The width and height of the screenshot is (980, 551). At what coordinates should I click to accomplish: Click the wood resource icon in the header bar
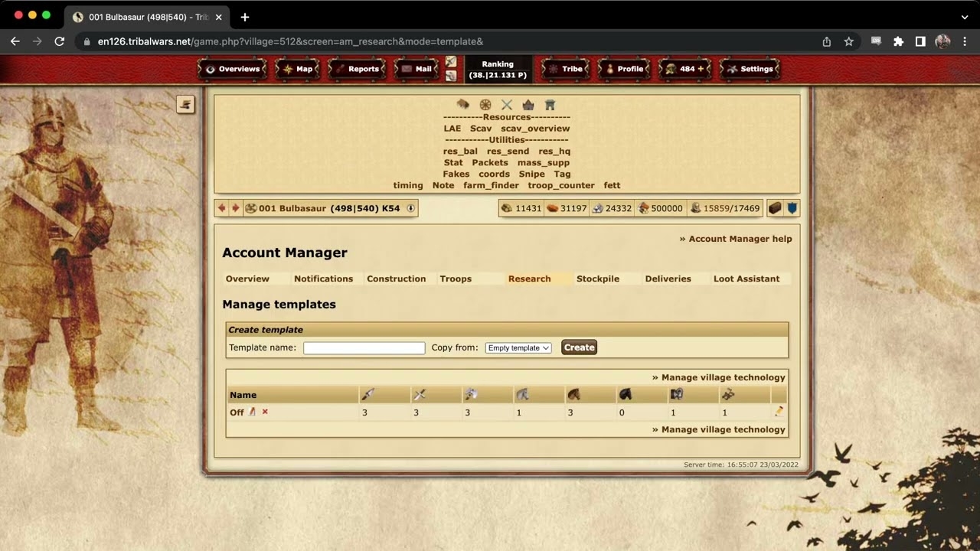506,207
